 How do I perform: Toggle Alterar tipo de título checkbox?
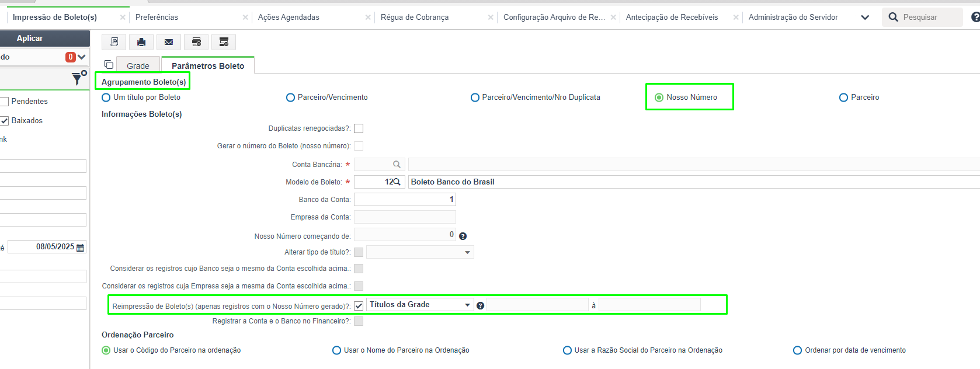click(x=359, y=252)
